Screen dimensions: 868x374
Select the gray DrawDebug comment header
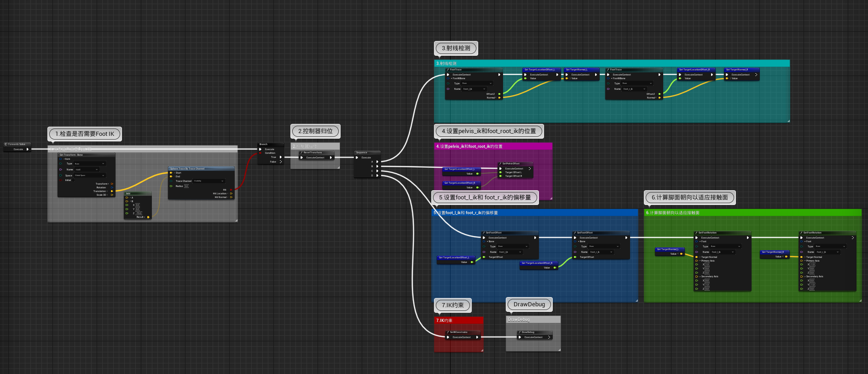[x=533, y=320]
